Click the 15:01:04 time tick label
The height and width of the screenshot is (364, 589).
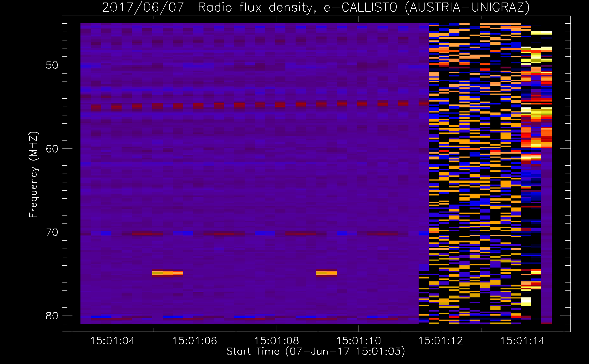(x=112, y=341)
